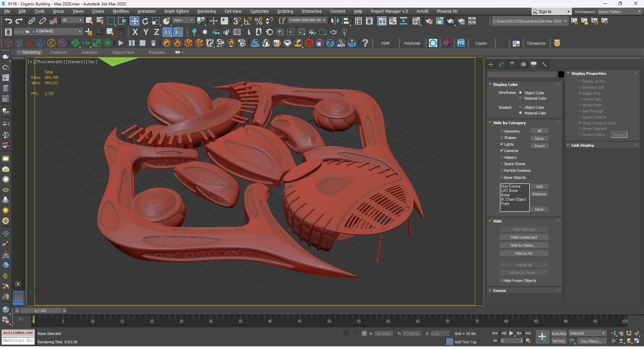
Task: Constrain to the XY plane button
Action: click(167, 32)
